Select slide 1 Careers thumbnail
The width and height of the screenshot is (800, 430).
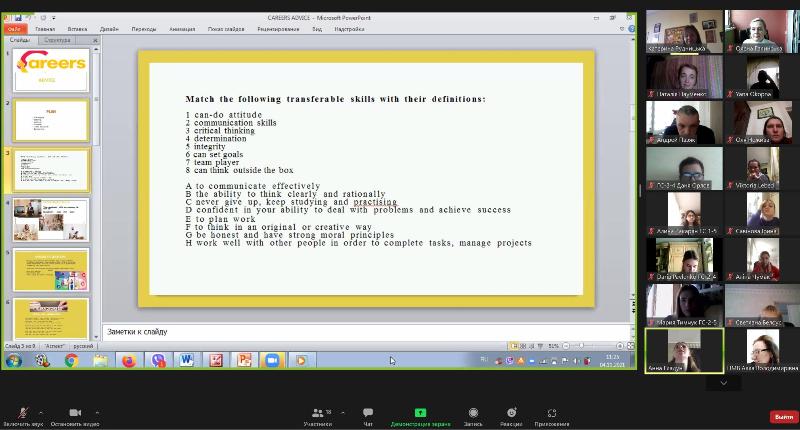51,70
